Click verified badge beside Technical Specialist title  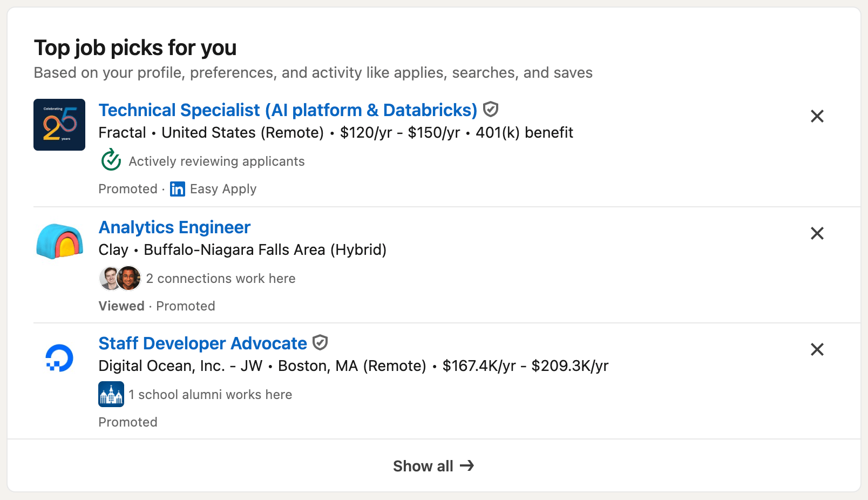point(490,110)
